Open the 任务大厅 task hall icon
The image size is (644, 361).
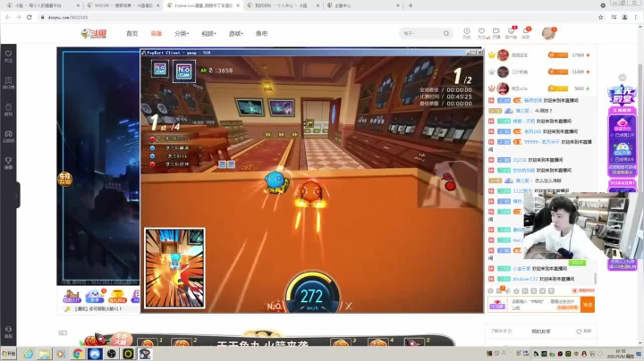point(72,296)
